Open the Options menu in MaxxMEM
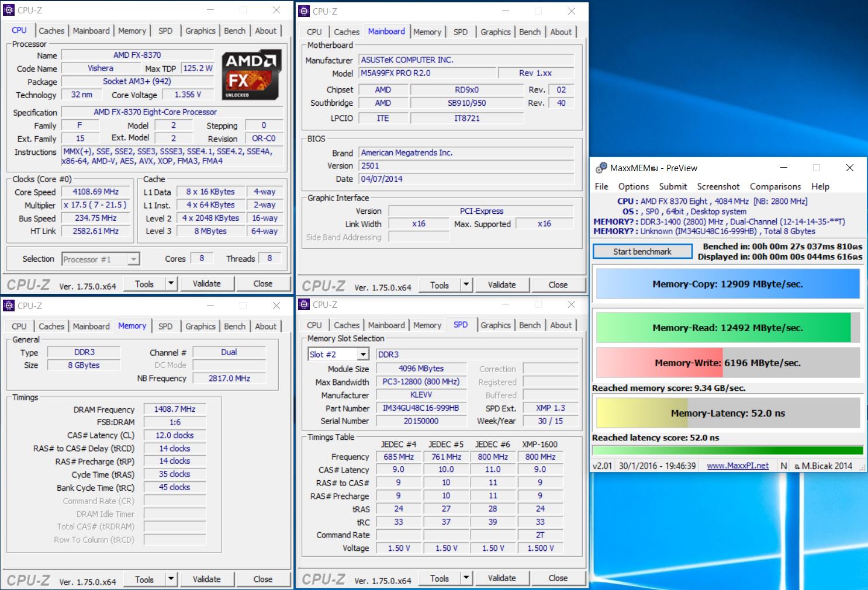868x590 pixels. tap(633, 186)
